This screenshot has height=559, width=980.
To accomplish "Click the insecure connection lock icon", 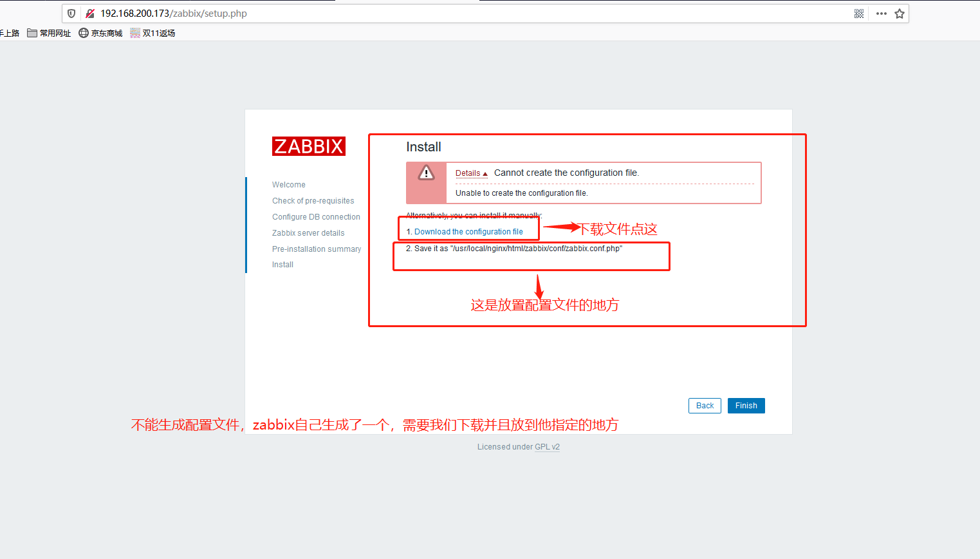I will [x=90, y=14].
